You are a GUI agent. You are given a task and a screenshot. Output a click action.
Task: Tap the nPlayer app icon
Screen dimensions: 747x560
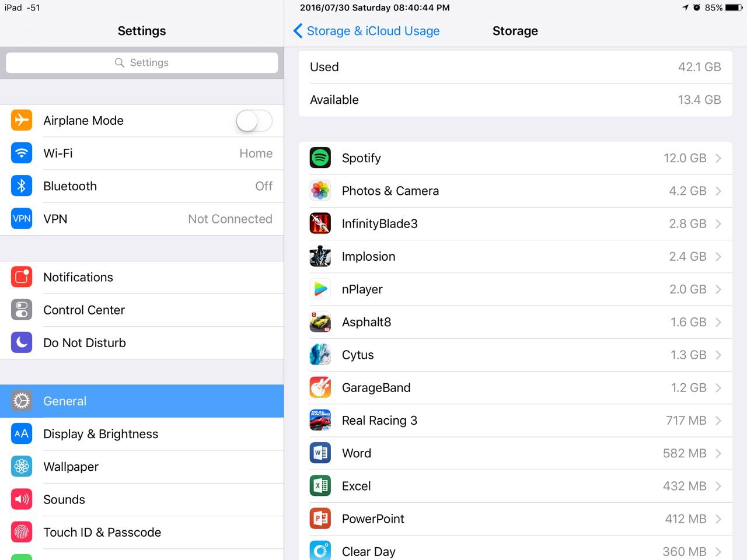pyautogui.click(x=320, y=289)
